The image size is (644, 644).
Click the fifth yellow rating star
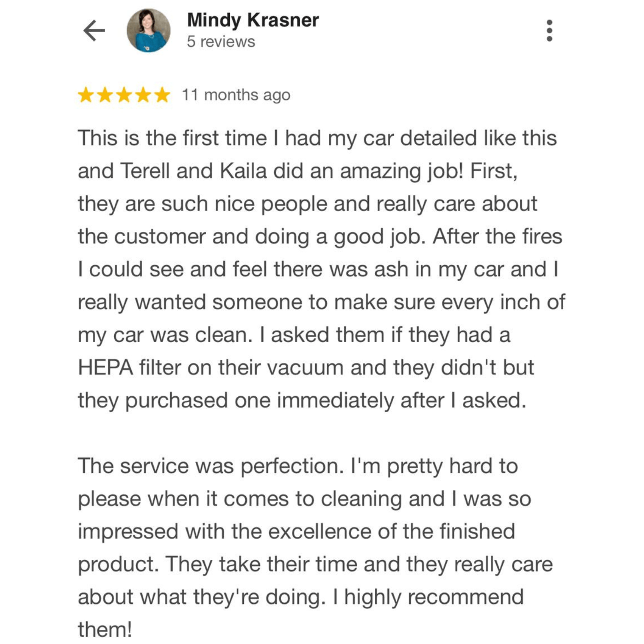point(162,95)
